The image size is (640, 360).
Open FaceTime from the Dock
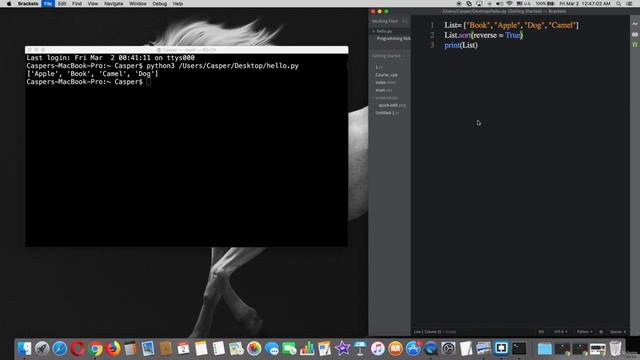click(289, 349)
